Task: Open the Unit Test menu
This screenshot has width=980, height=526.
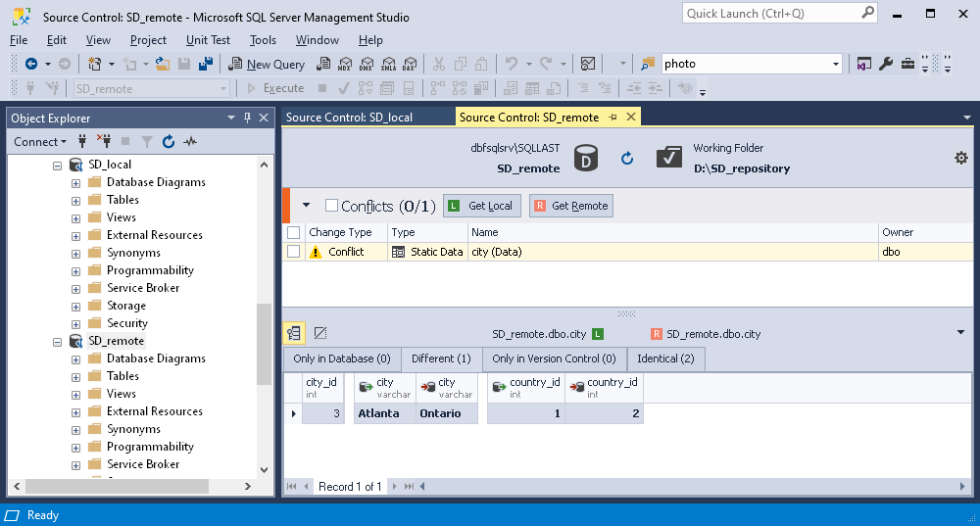Action: point(208,40)
